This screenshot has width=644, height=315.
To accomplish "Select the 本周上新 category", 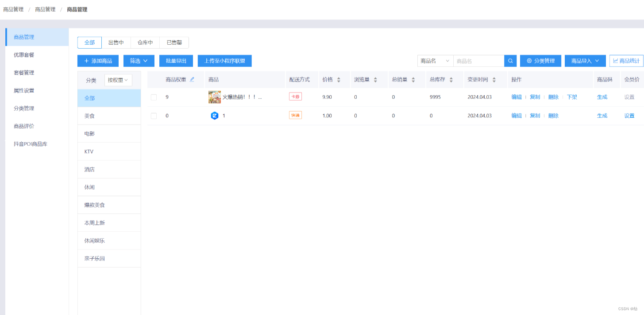I will 109,223.
